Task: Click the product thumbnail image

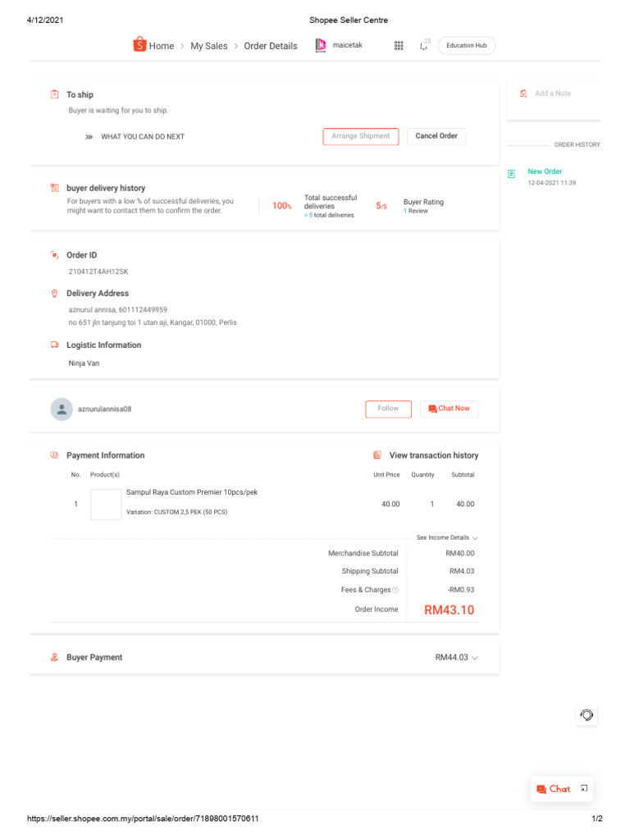Action: (106, 504)
